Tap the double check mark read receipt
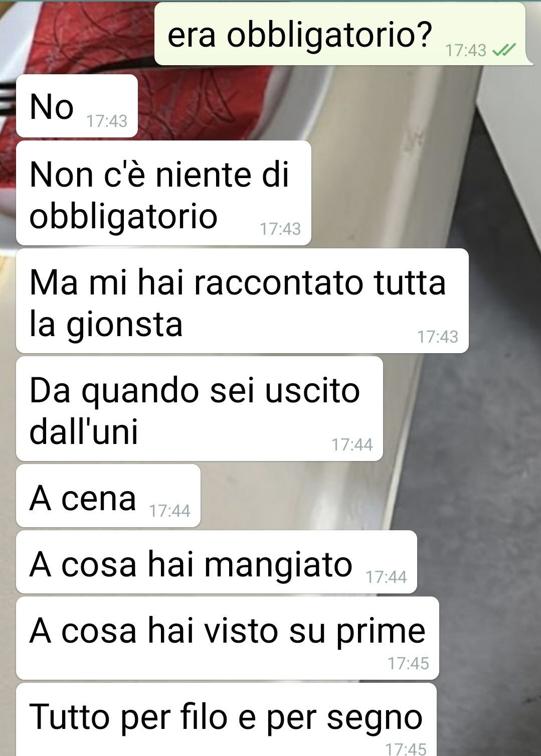541x756 pixels. coord(504,50)
